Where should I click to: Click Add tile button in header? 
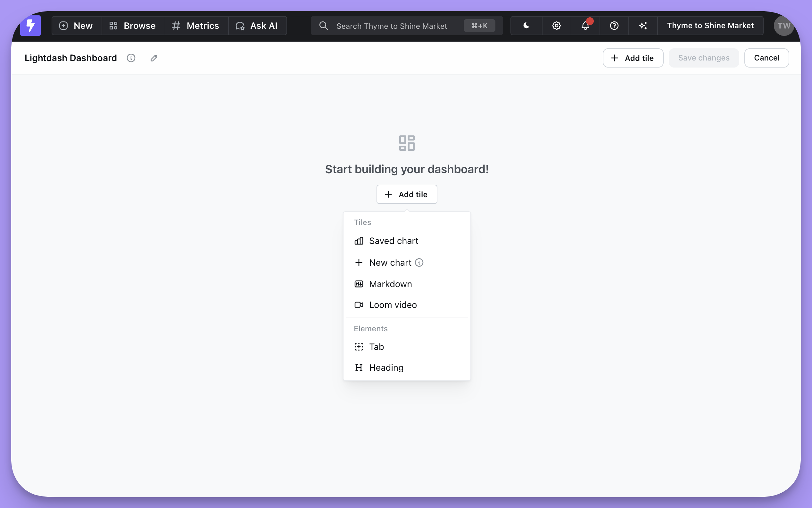[x=633, y=58]
